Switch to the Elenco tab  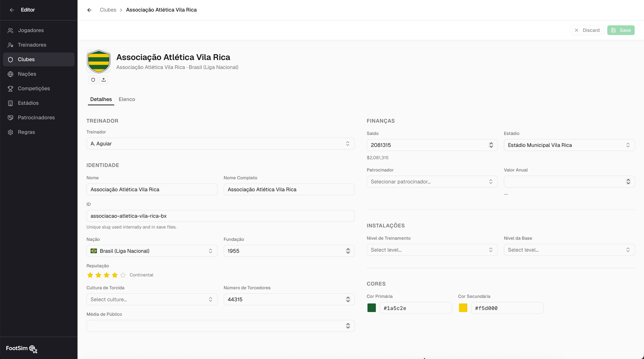(127, 99)
